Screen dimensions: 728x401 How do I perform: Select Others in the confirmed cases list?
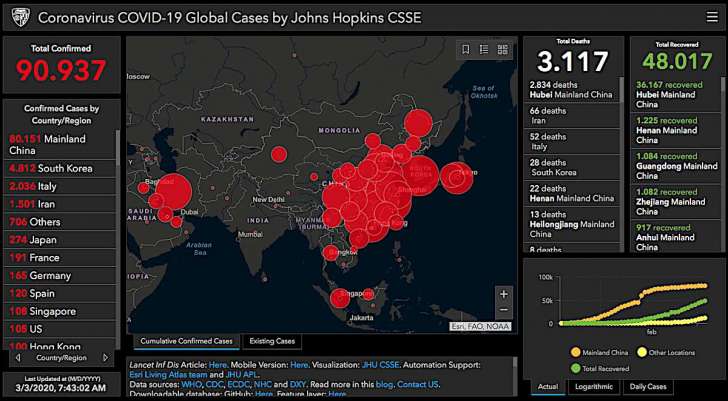pos(59,222)
